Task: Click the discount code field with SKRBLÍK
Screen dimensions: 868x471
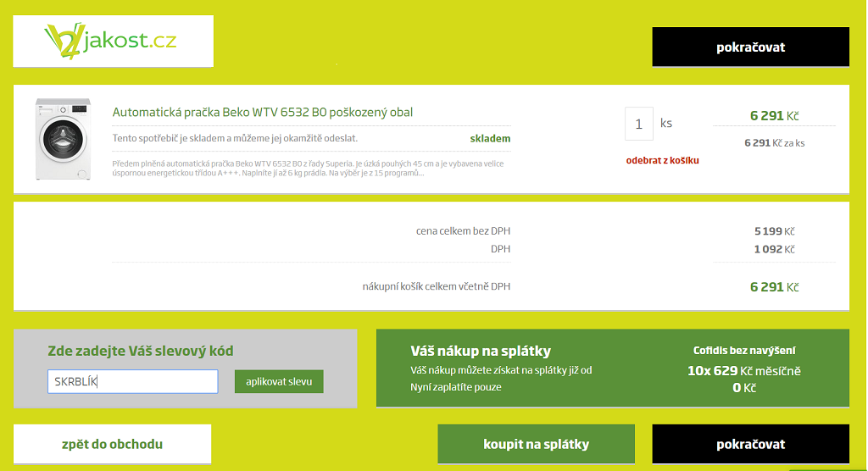Action: 133,381
